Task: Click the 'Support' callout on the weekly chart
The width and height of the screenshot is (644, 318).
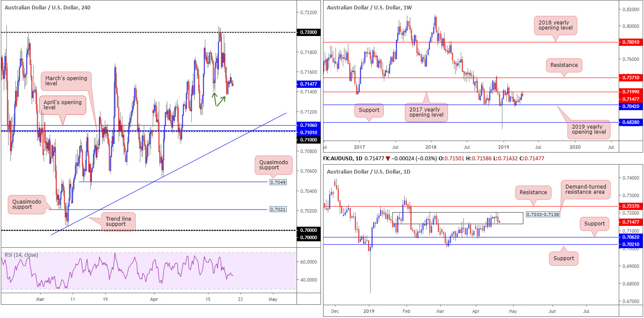Action: point(369,110)
